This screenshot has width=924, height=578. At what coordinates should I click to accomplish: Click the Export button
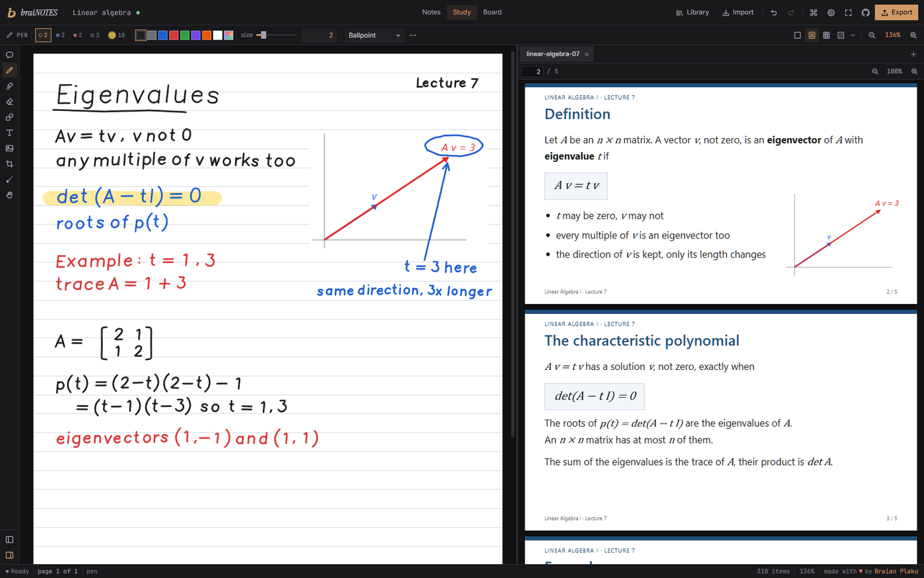[x=897, y=13]
